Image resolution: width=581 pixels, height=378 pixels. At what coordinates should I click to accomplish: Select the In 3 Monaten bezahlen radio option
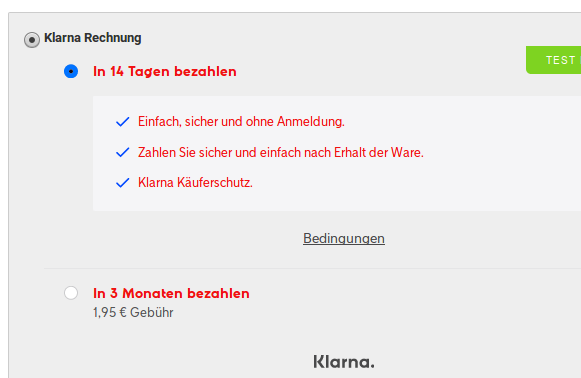71,293
